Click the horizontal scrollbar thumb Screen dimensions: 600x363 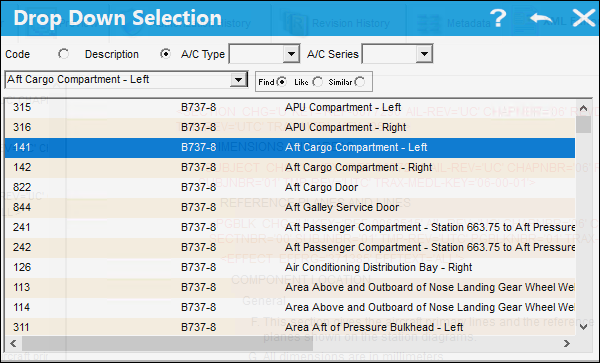pyautogui.click(x=167, y=343)
